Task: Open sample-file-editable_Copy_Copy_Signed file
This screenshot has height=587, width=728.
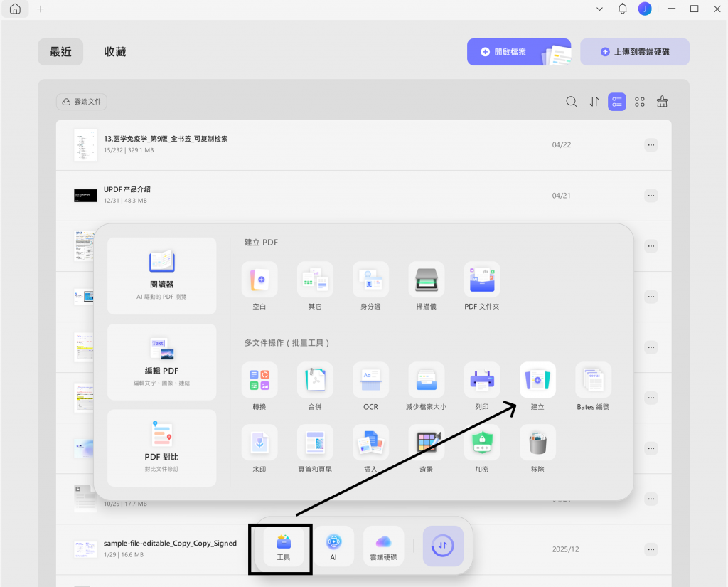Action: 363,549
